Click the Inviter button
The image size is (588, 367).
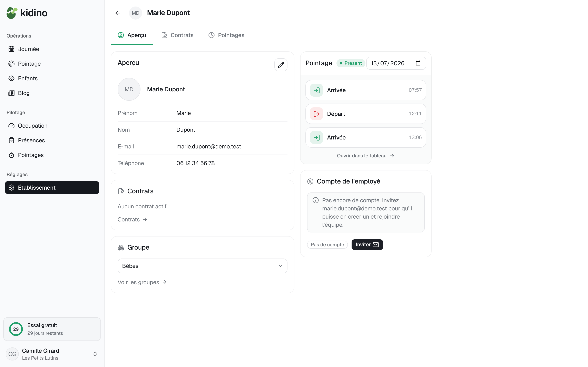(367, 244)
